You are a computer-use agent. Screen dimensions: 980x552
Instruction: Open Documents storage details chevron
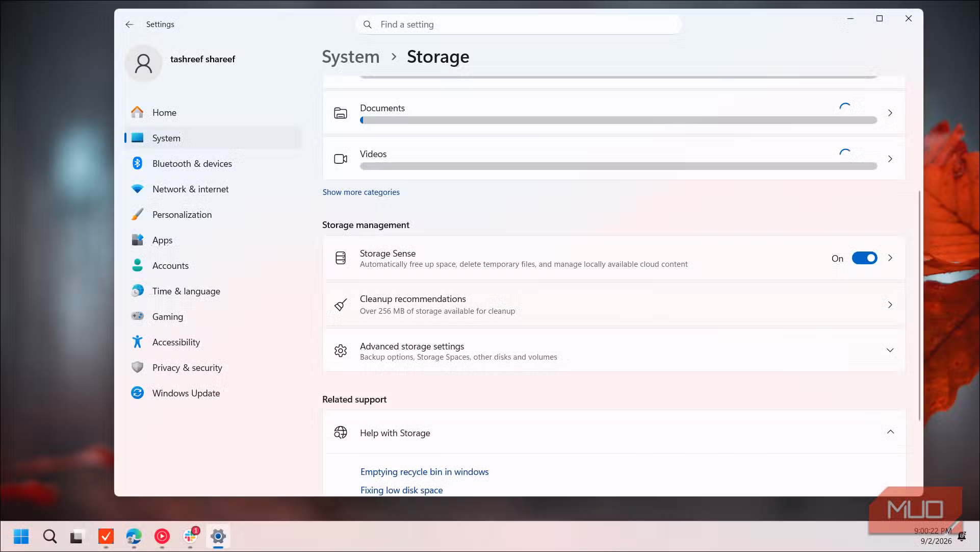[x=890, y=113]
